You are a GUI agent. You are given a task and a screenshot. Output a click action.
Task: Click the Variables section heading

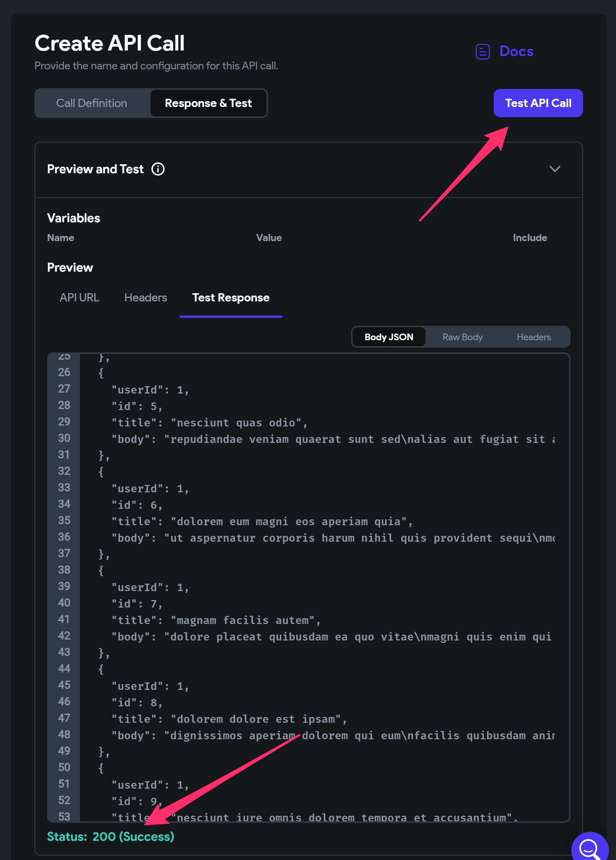point(74,218)
